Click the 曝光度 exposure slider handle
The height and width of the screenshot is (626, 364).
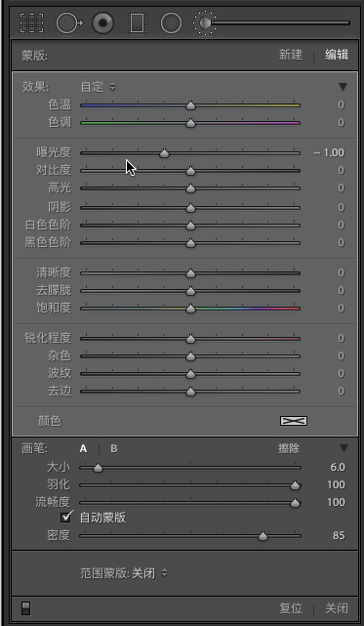pyautogui.click(x=165, y=153)
